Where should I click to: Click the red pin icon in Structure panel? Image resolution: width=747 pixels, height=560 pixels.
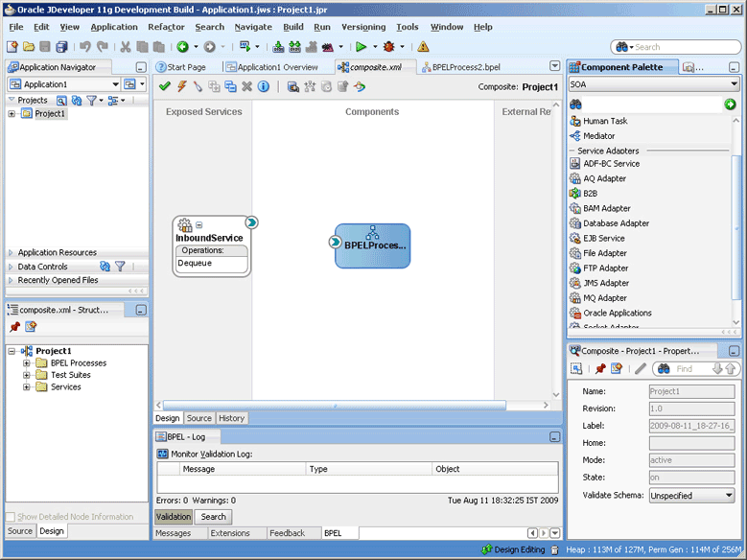click(15, 327)
